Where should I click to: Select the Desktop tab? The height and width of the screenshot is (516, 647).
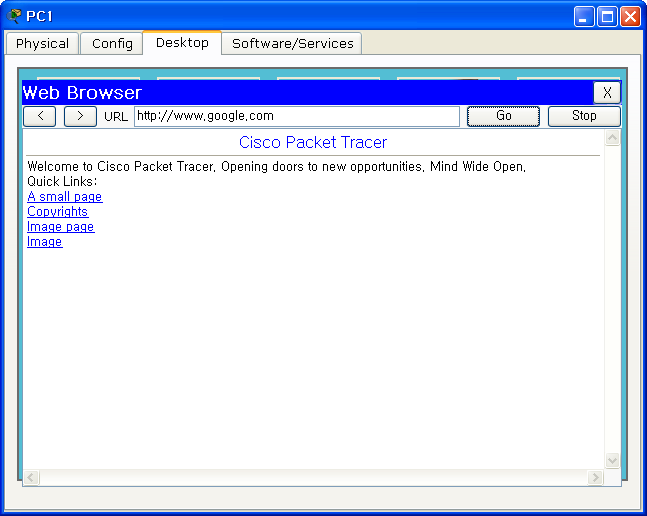[182, 42]
